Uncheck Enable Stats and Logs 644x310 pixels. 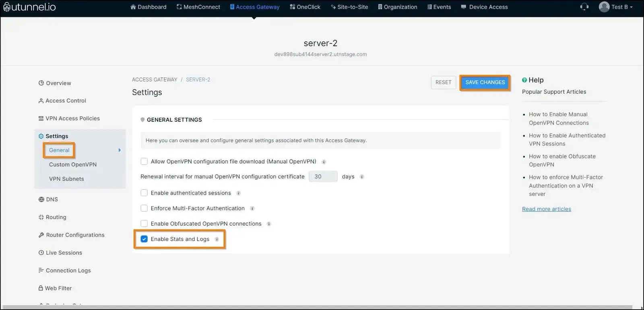coord(144,239)
